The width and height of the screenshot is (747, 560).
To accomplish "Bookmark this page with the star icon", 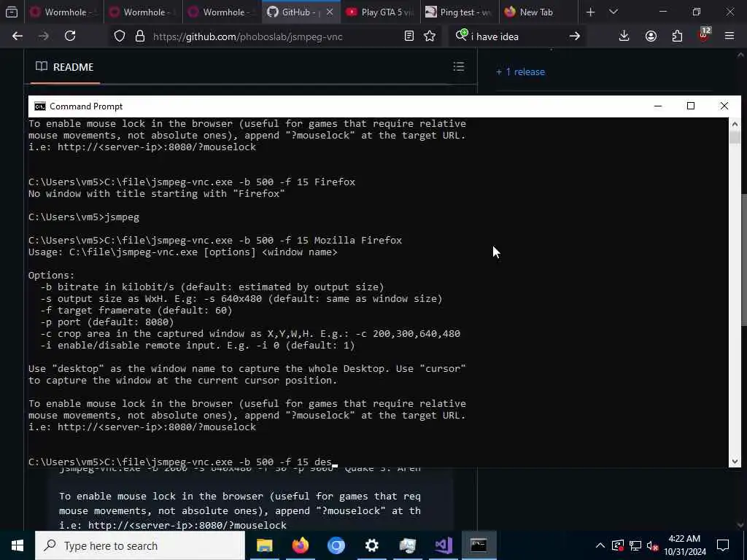I will [x=430, y=36].
